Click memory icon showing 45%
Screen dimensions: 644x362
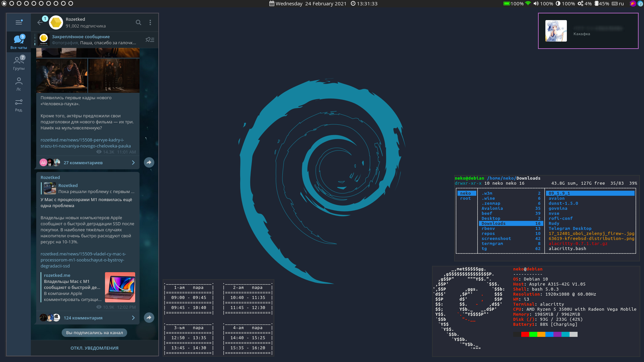click(597, 4)
